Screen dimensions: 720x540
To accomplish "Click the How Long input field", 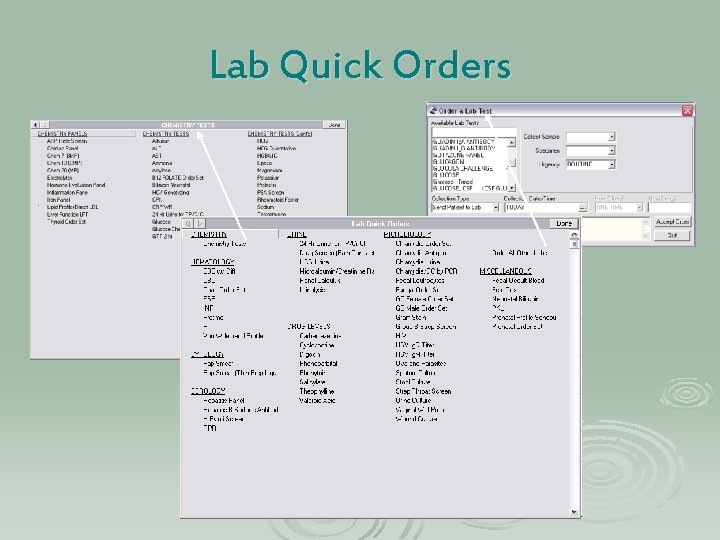I will pyautogui.click(x=669, y=208).
